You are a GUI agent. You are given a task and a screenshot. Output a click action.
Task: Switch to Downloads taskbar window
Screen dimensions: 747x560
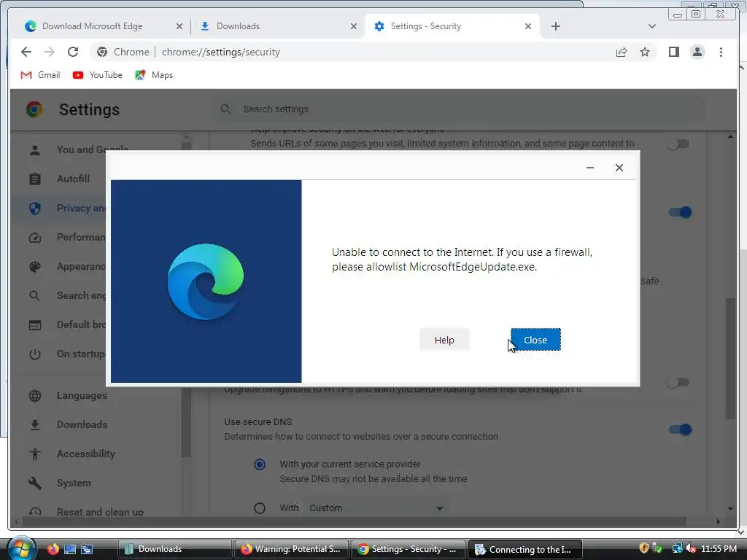click(174, 549)
